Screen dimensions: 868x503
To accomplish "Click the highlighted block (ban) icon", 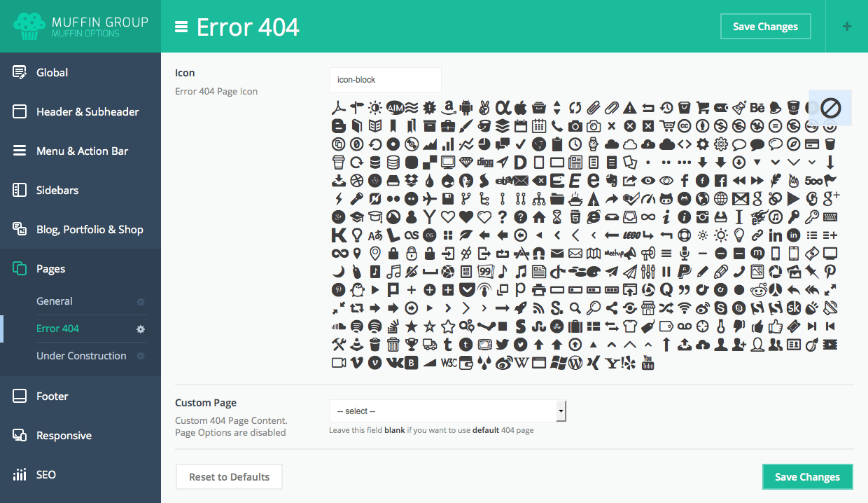I will tap(830, 108).
